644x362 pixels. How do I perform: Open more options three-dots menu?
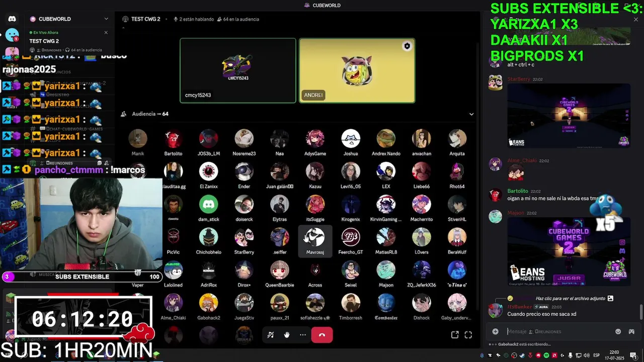(303, 335)
